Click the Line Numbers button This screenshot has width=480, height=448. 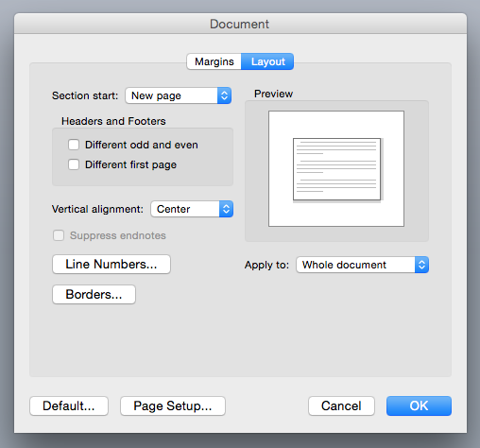pos(111,264)
